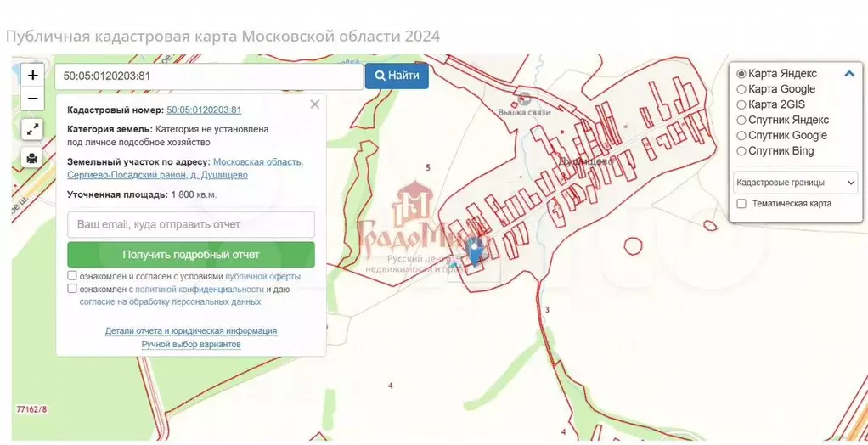Click Ручной выбор вариантов link
The width and height of the screenshot is (868, 445).
click(191, 344)
